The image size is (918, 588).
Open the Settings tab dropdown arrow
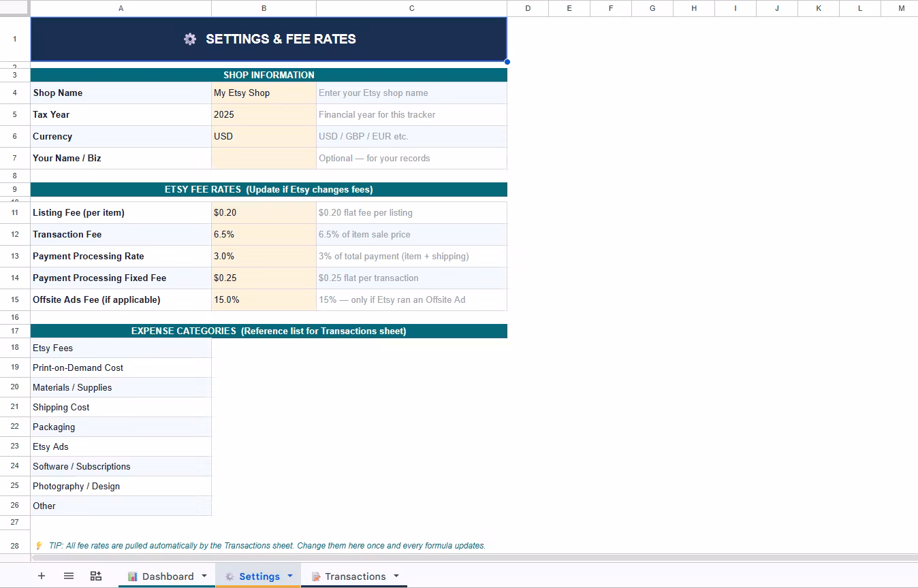(x=290, y=576)
